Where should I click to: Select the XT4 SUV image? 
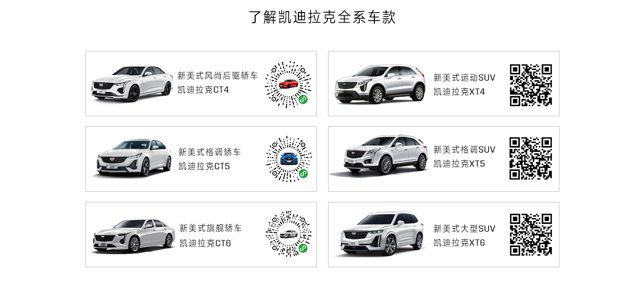tap(380, 84)
